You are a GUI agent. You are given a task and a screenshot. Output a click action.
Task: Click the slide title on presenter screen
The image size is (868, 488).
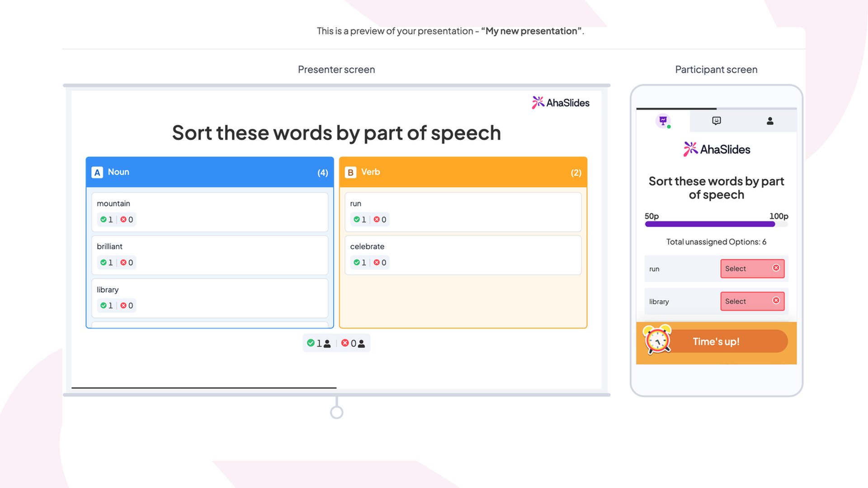336,133
